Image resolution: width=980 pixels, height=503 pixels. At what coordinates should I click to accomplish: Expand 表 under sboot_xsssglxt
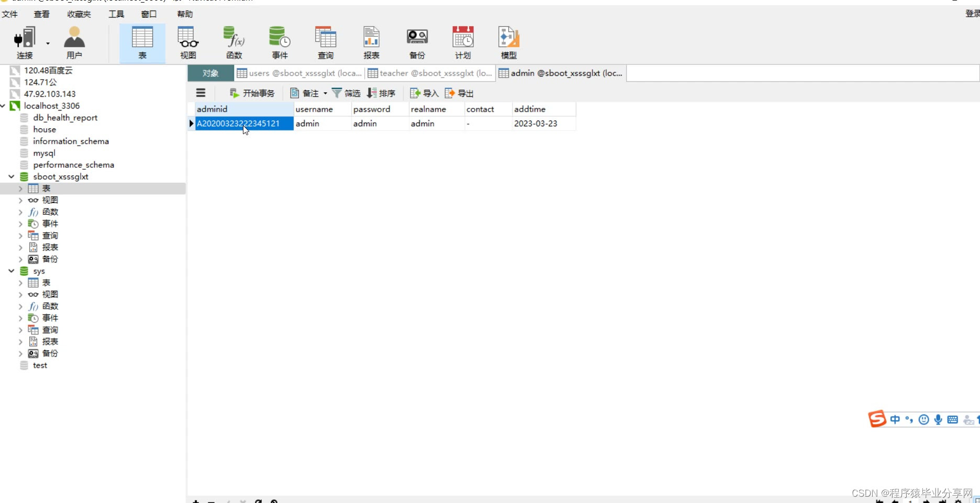point(20,189)
